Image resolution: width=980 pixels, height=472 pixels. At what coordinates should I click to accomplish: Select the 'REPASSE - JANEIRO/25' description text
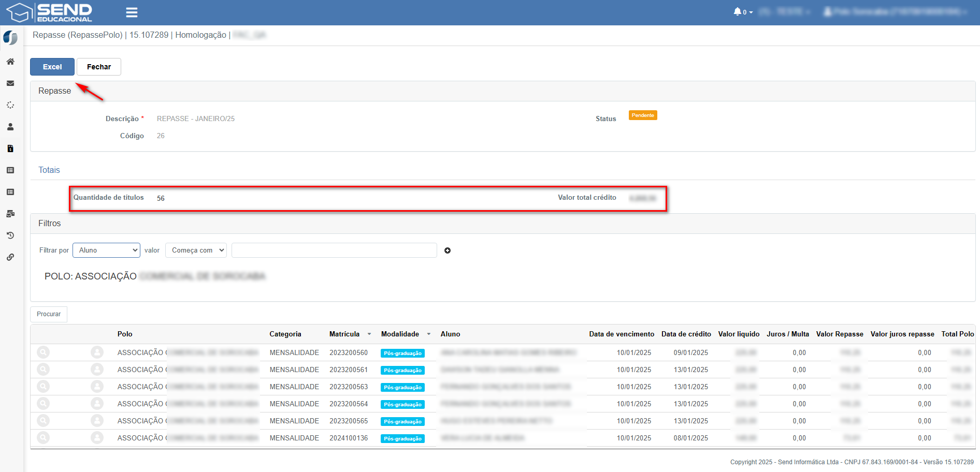[x=196, y=119]
